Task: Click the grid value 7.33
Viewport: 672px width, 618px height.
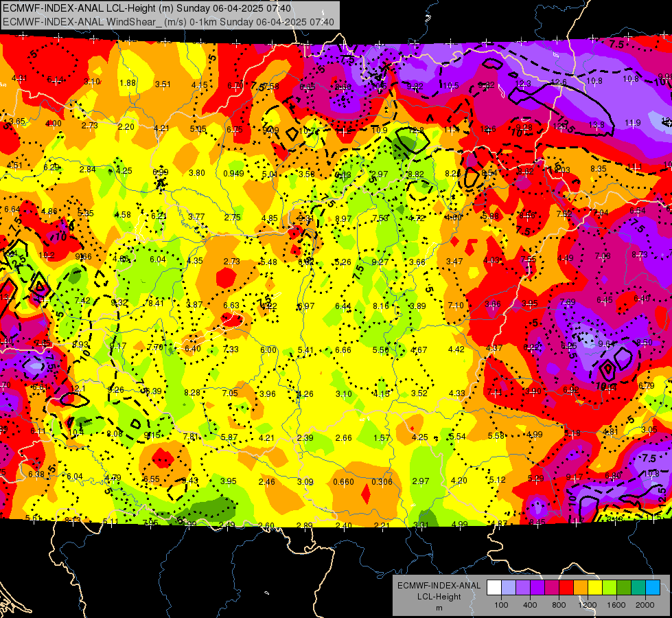Action: pyautogui.click(x=231, y=350)
